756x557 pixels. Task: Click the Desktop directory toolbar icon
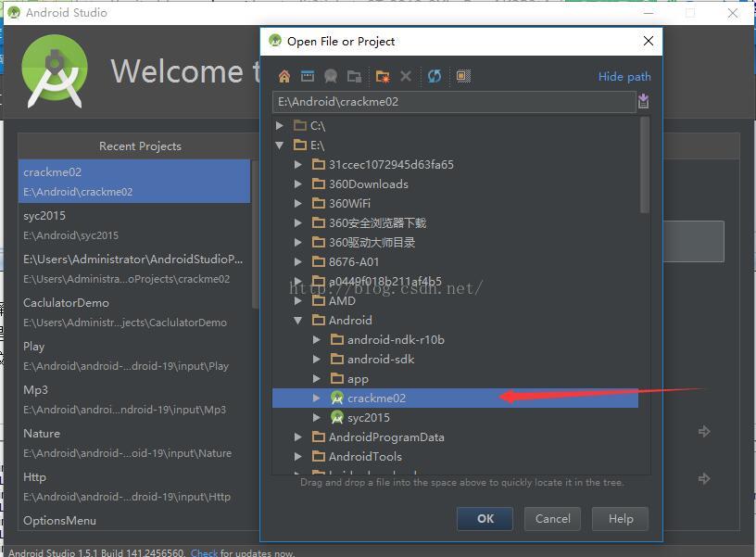tap(308, 77)
